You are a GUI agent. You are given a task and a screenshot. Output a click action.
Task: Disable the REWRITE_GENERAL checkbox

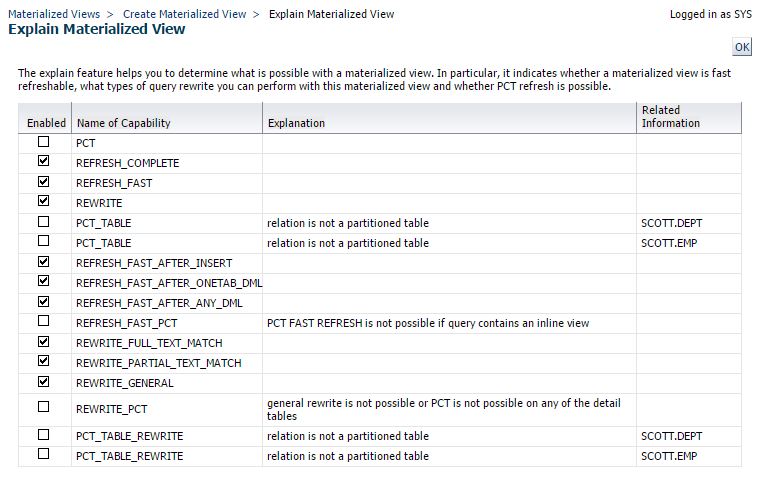click(x=43, y=381)
